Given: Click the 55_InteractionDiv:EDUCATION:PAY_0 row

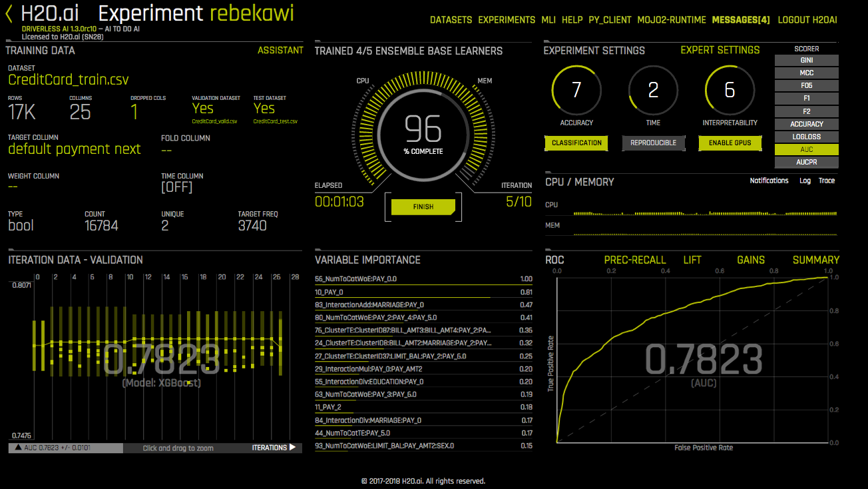Looking at the screenshot, I should click(x=423, y=382).
